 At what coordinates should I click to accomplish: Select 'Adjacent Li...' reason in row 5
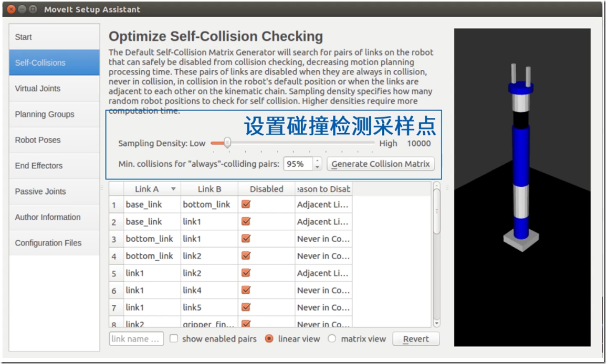pyautogui.click(x=323, y=273)
